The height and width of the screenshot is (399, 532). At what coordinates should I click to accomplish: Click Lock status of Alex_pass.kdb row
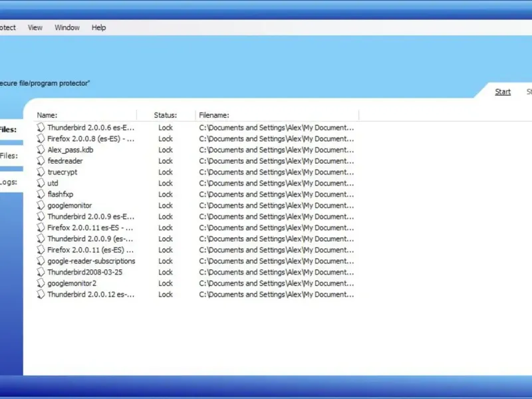click(166, 150)
